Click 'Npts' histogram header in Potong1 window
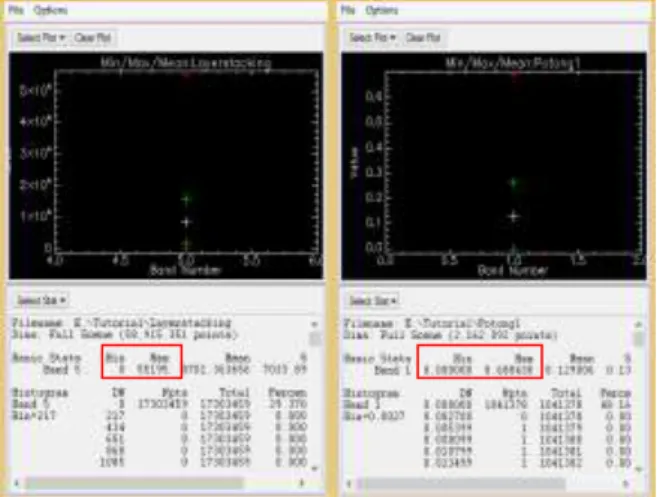This screenshot has height=497, width=657. 515,393
